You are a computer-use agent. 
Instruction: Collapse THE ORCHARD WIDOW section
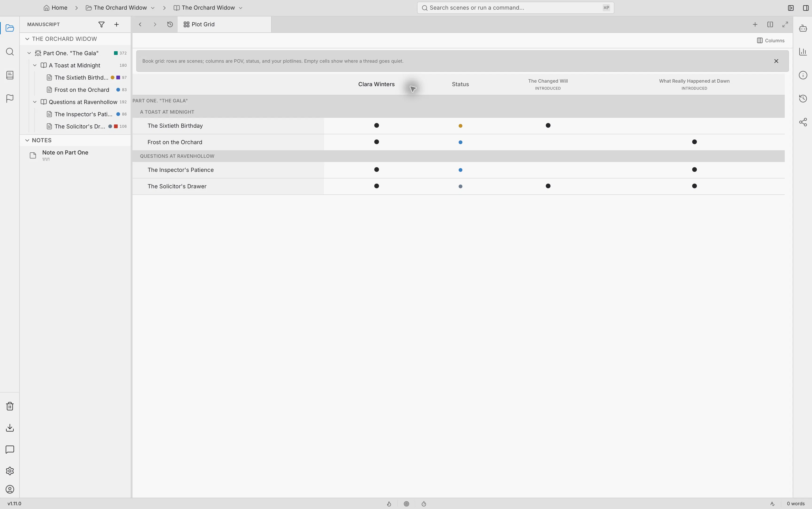(27, 39)
